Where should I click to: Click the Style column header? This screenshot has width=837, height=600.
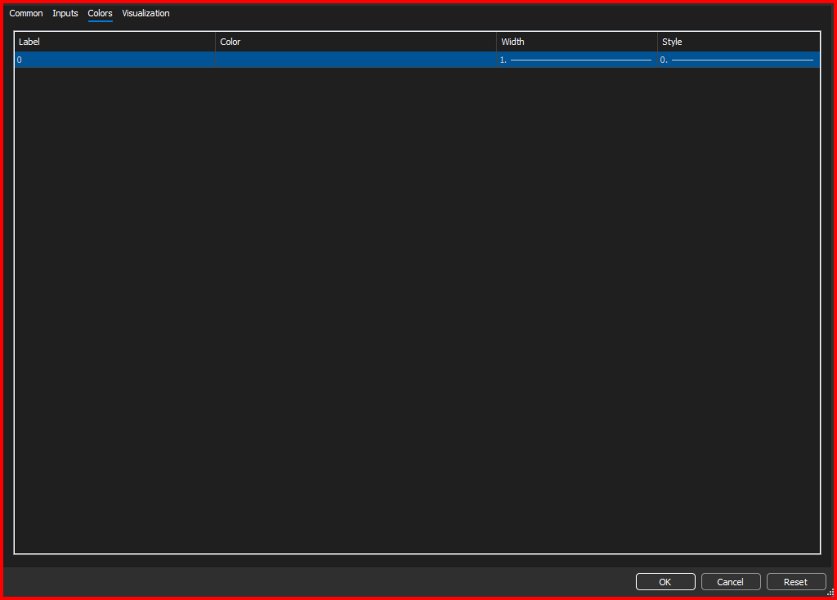point(739,42)
